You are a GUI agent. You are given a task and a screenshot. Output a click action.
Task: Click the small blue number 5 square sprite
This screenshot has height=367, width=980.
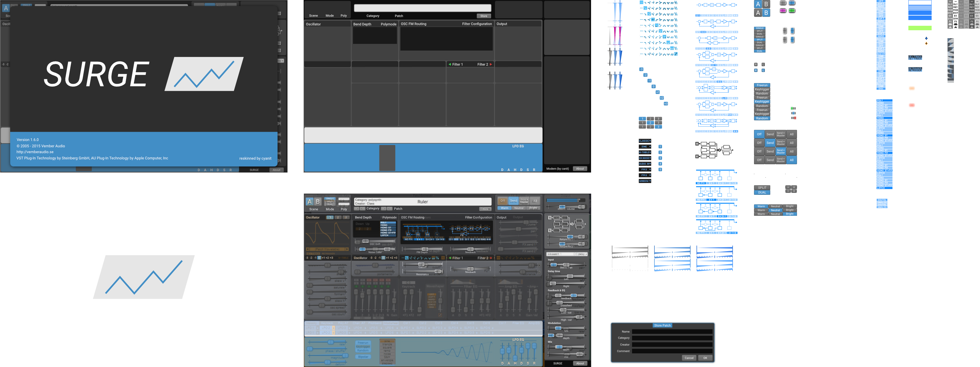pos(660,170)
